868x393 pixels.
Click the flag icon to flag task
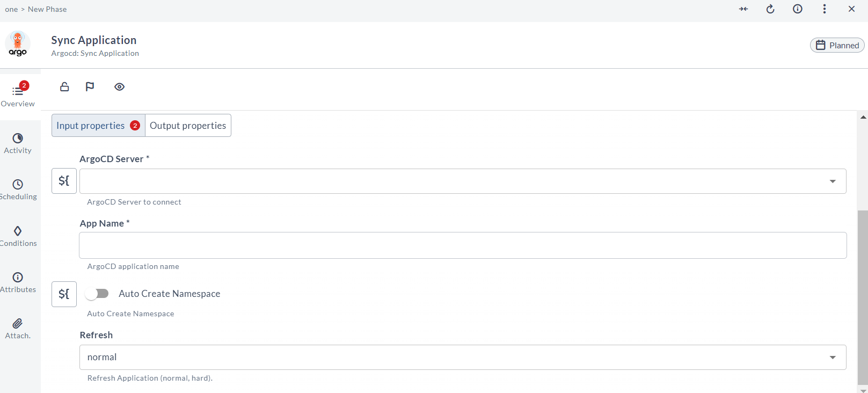pyautogui.click(x=90, y=87)
